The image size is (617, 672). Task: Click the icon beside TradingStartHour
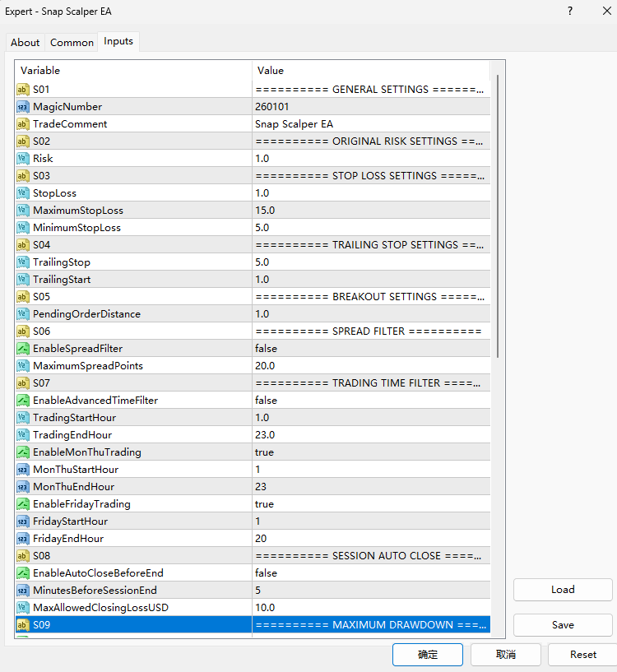pyautogui.click(x=23, y=418)
